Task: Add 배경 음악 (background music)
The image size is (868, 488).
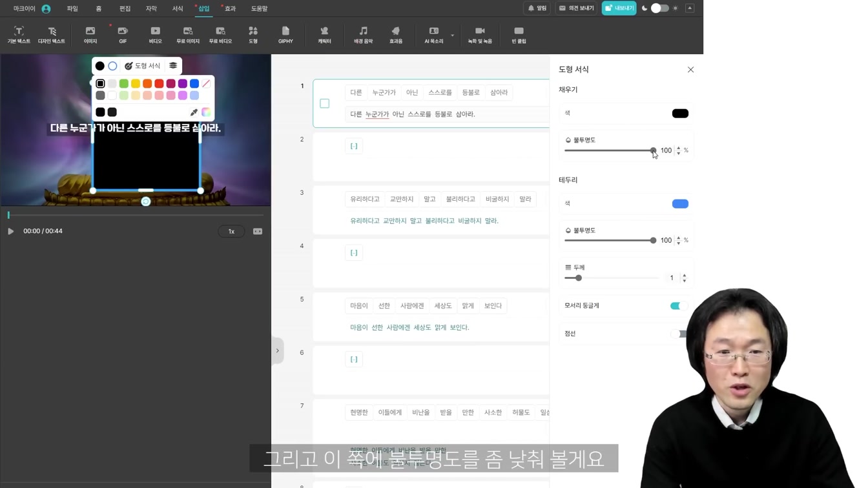Action: [364, 35]
